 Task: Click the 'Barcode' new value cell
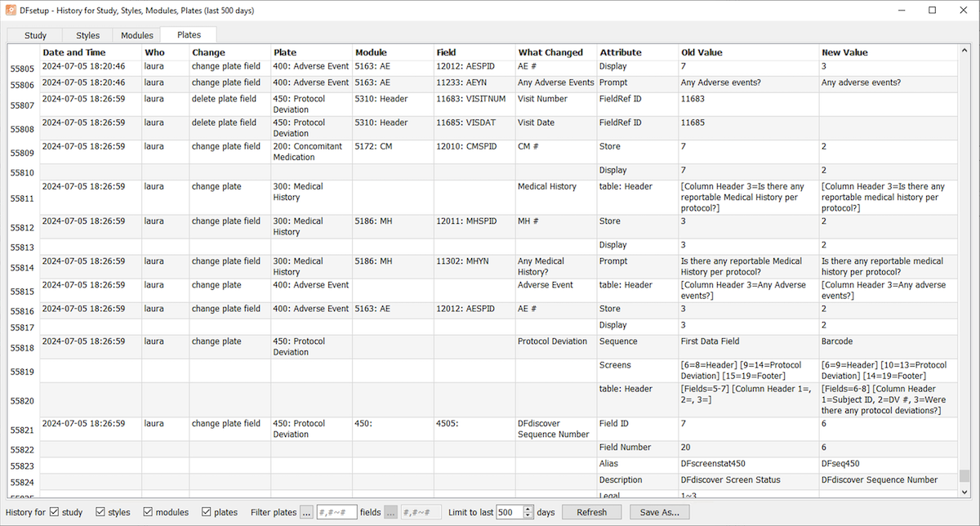tap(889, 347)
